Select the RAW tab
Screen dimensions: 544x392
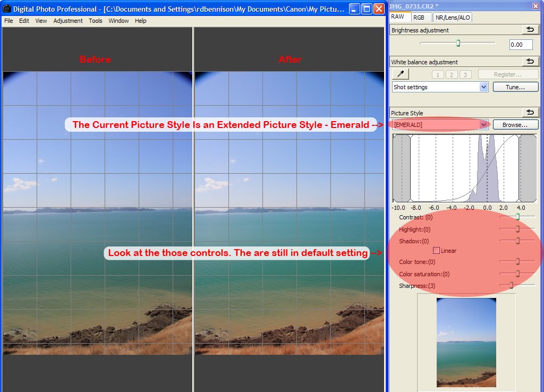click(x=397, y=17)
